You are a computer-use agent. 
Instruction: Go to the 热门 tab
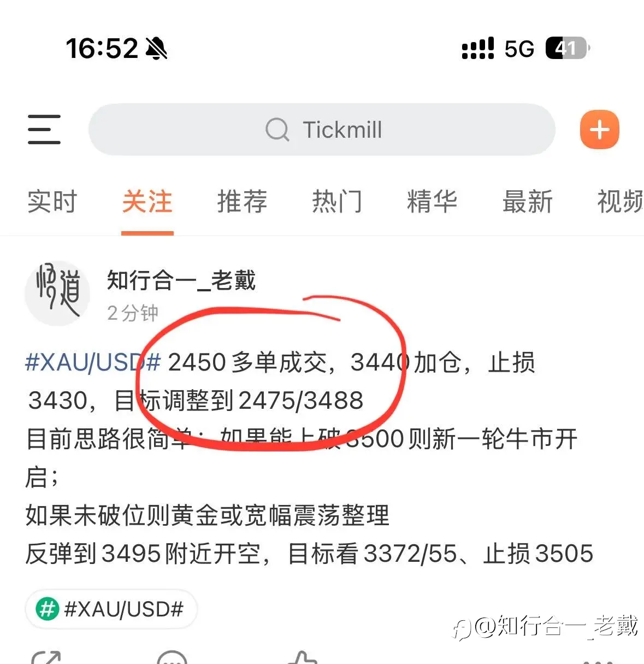click(337, 202)
